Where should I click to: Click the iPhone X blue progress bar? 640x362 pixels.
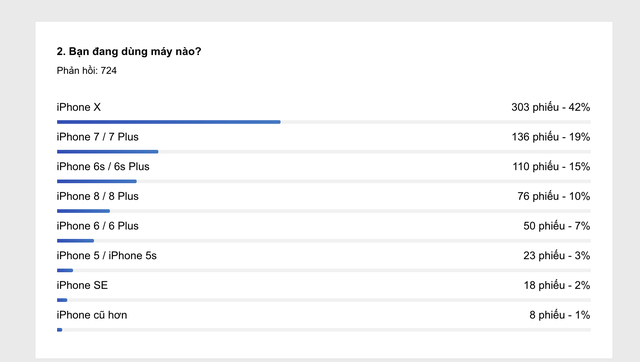(x=169, y=122)
